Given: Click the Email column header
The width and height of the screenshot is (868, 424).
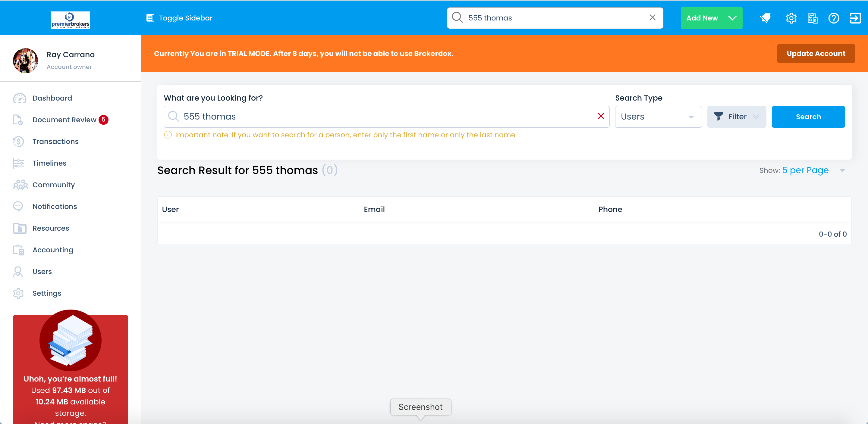Looking at the screenshot, I should click(x=374, y=209).
